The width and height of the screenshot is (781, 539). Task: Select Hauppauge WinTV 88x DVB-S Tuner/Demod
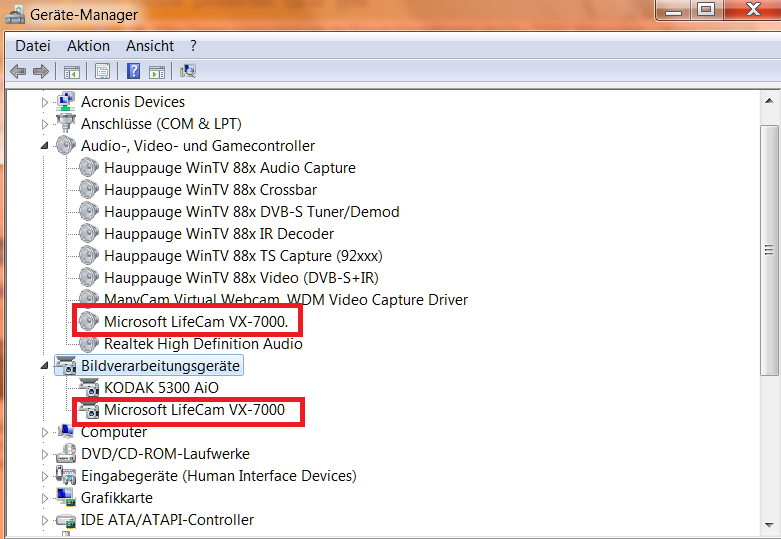coord(252,212)
